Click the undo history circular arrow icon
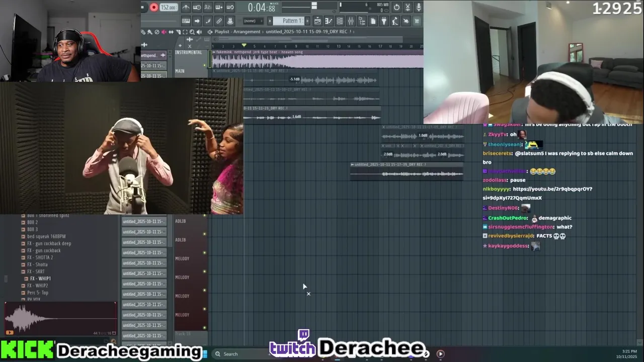 [396, 7]
